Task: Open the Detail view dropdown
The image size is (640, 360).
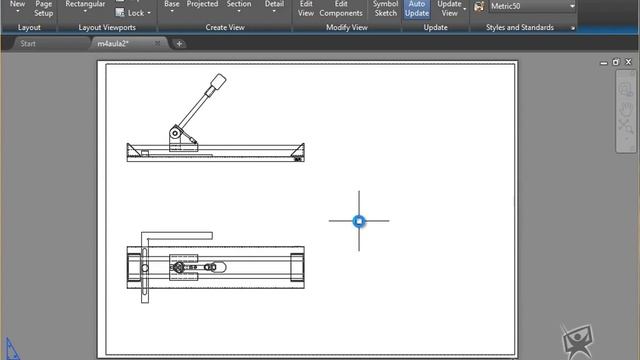Action: 274,7
